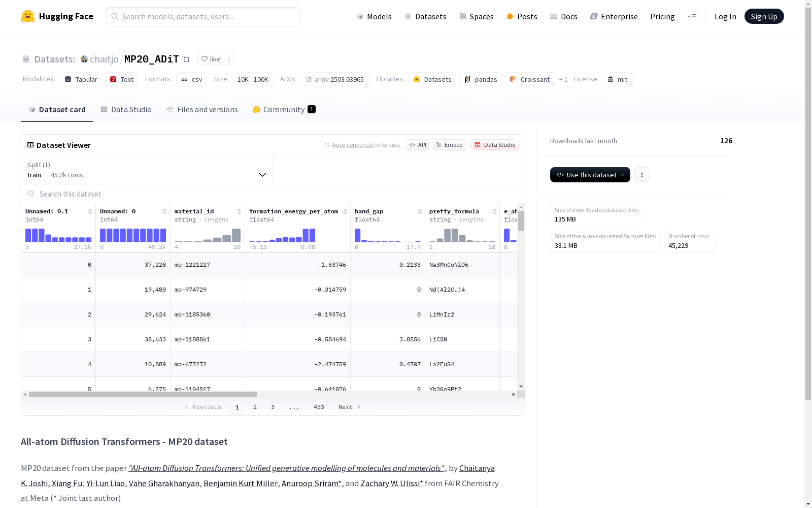Open Spaces in the top navigation

click(x=476, y=16)
